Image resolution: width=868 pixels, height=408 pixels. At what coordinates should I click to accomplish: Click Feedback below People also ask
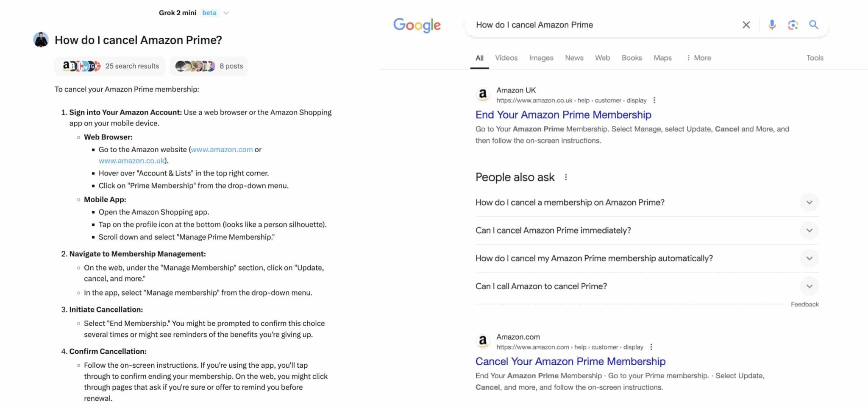pyautogui.click(x=804, y=304)
